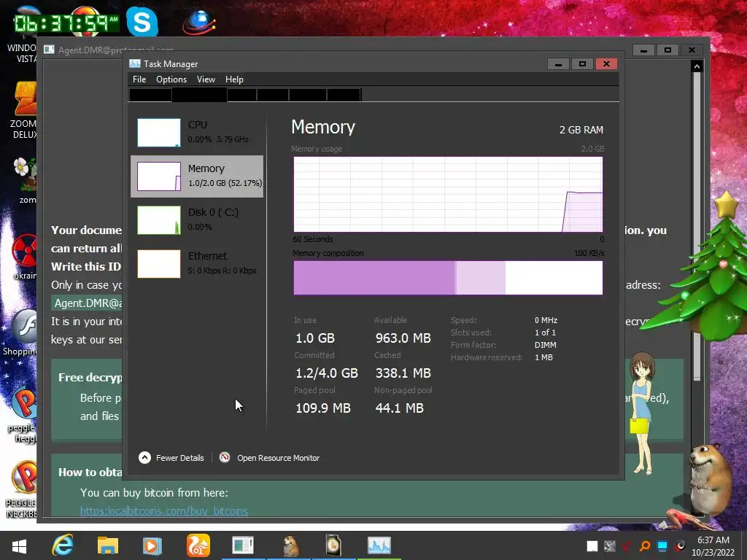The height and width of the screenshot is (560, 747).
Task: Click the system tray date and time
Action: coord(713,546)
